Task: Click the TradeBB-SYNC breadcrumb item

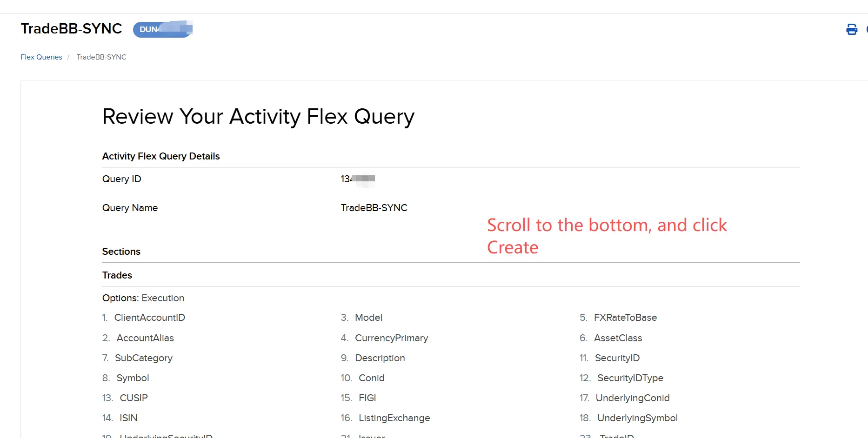Action: coord(101,57)
